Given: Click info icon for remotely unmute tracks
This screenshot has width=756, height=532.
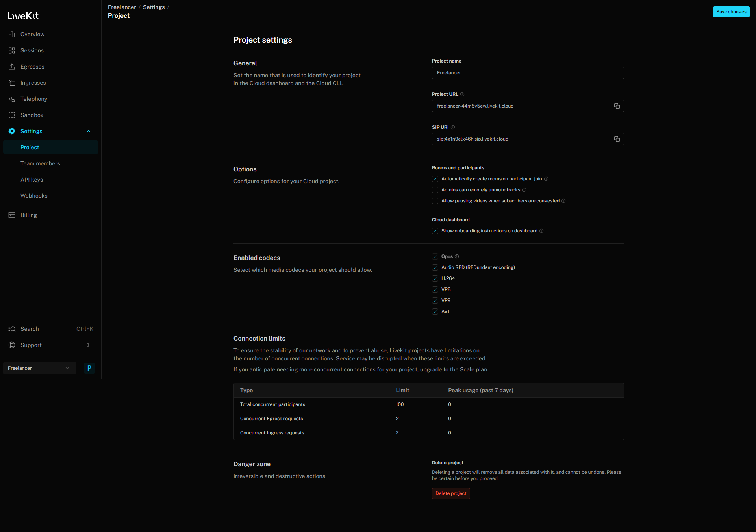Looking at the screenshot, I should click(524, 190).
